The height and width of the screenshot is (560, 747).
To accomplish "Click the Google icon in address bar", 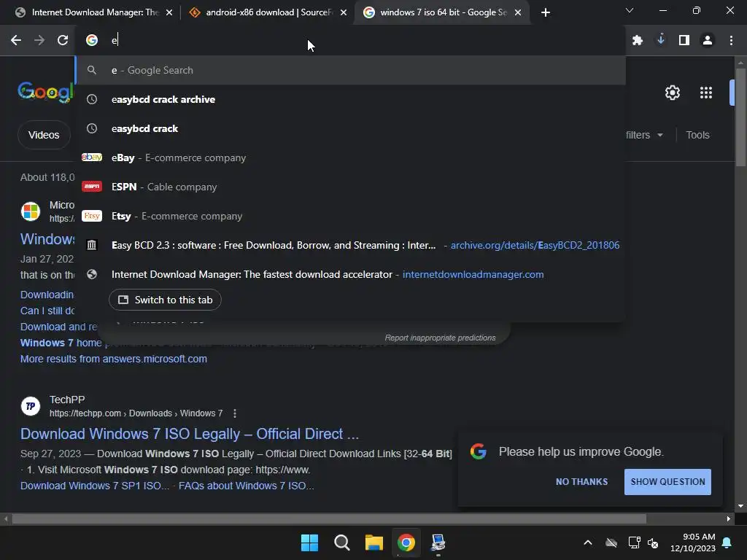I will coord(92,40).
